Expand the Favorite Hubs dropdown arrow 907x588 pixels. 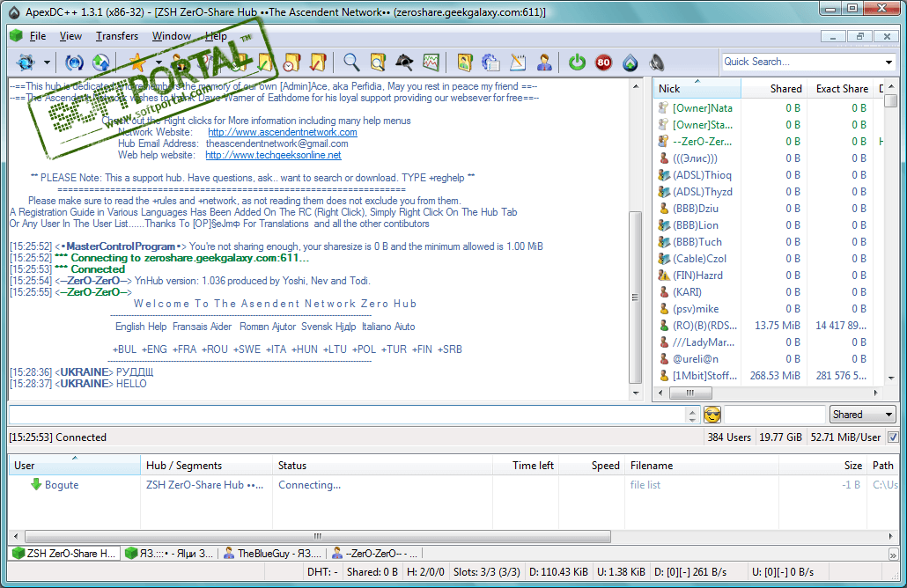(x=159, y=62)
